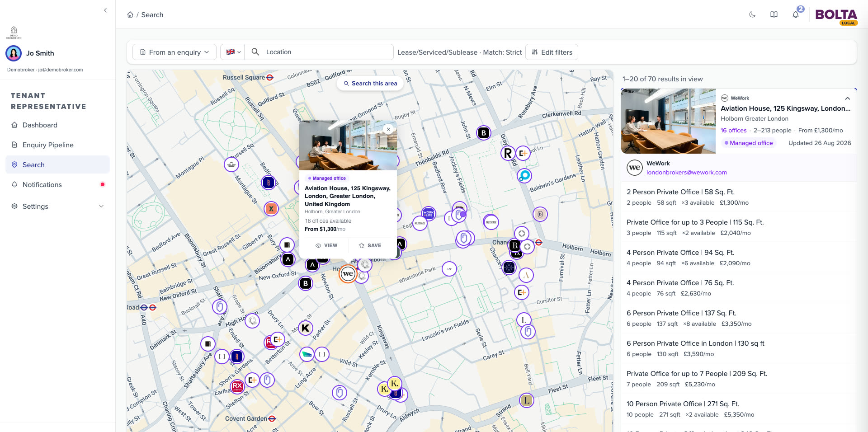The image size is (868, 432).
Task: Click VIEW in the map popup
Action: 326,245
